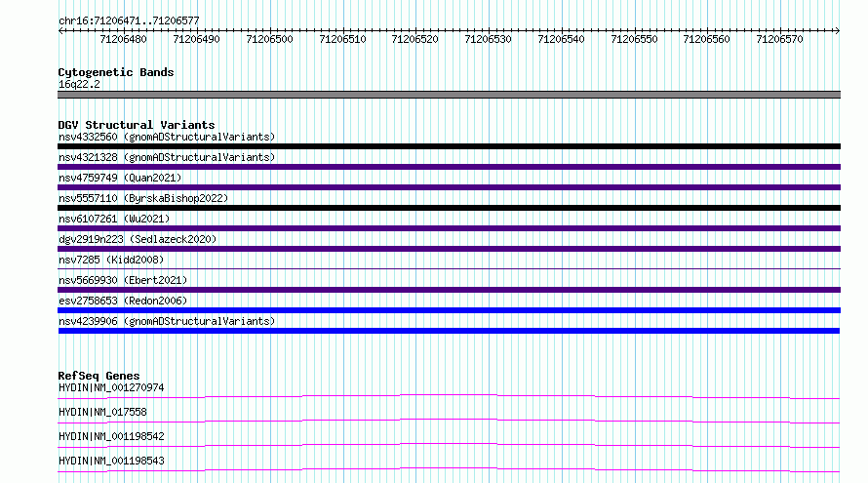This screenshot has width=868, height=483.
Task: Open transcript HYDIN|NM_001270974 label
Action: (x=111, y=387)
